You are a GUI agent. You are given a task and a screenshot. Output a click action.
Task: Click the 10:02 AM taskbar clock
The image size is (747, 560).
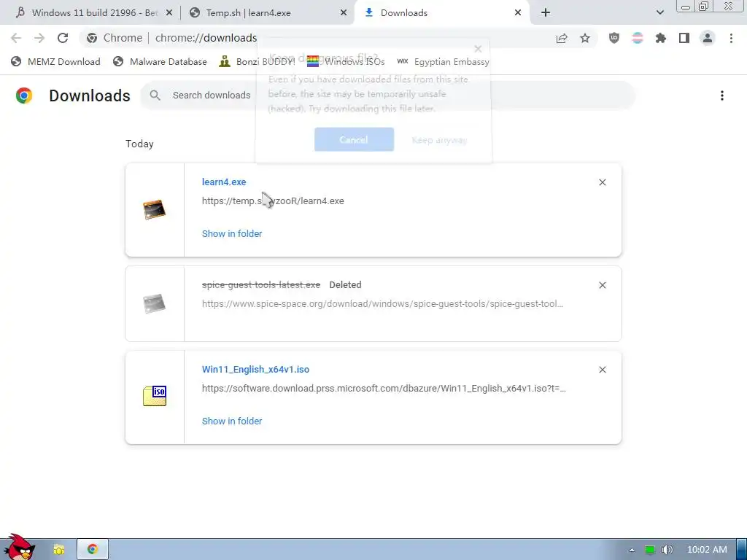707,550
